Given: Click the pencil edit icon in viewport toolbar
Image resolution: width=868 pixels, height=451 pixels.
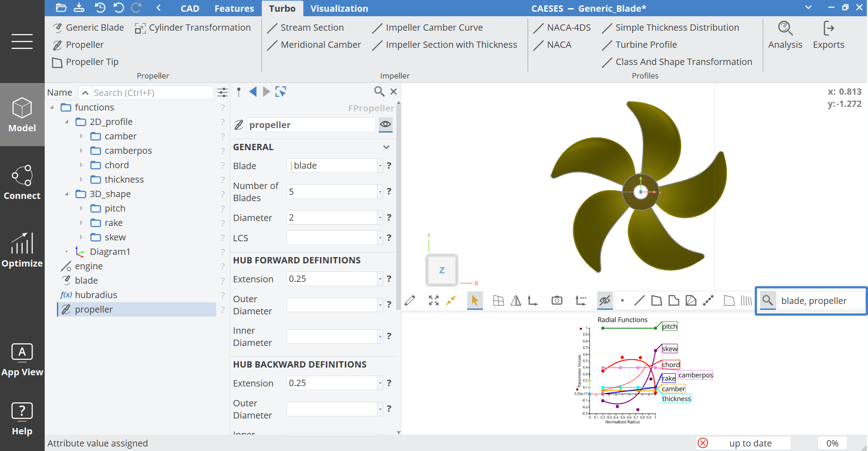Looking at the screenshot, I should [x=410, y=301].
